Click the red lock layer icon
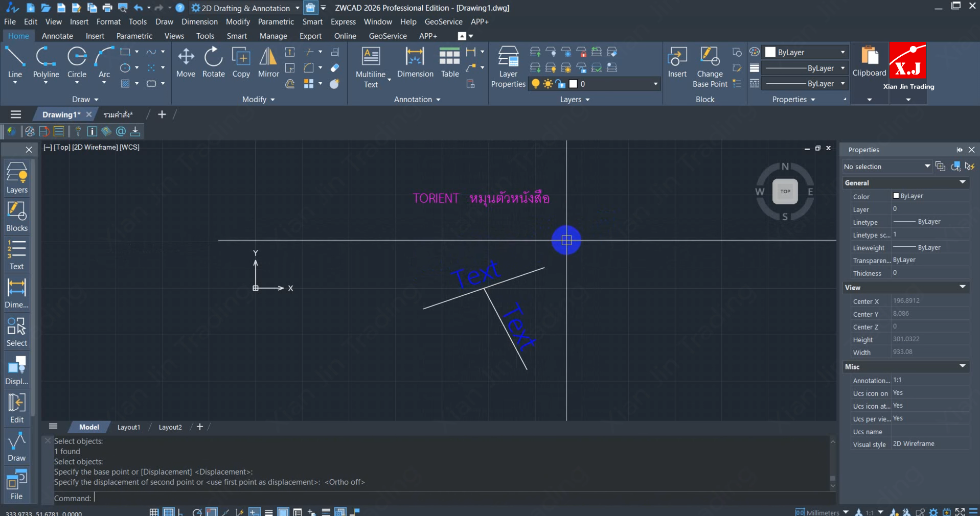Screen dimensions: 980x516 click(x=581, y=52)
